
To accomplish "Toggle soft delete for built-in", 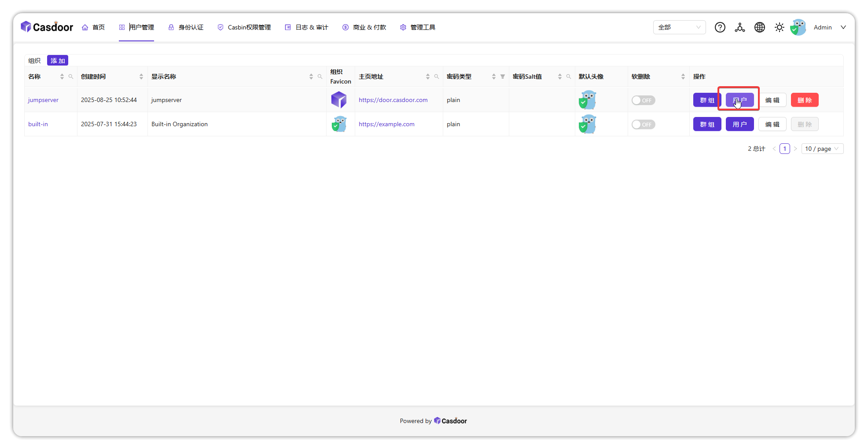I will tap(644, 124).
